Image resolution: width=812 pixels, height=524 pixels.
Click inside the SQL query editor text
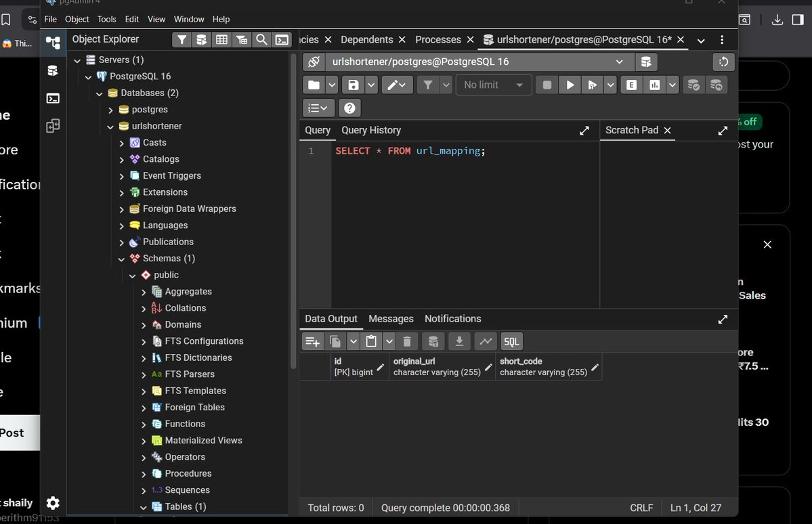click(410, 151)
